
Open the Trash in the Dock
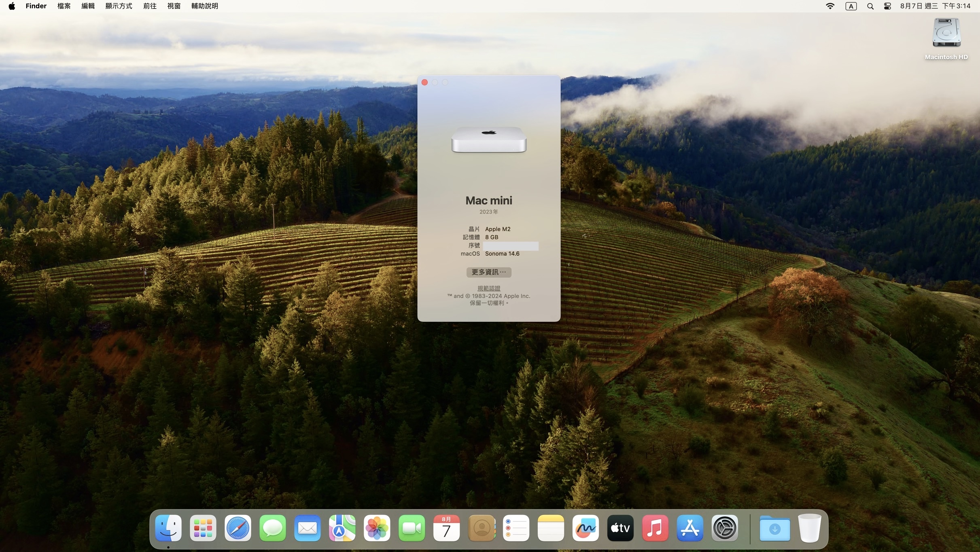[x=810, y=528]
